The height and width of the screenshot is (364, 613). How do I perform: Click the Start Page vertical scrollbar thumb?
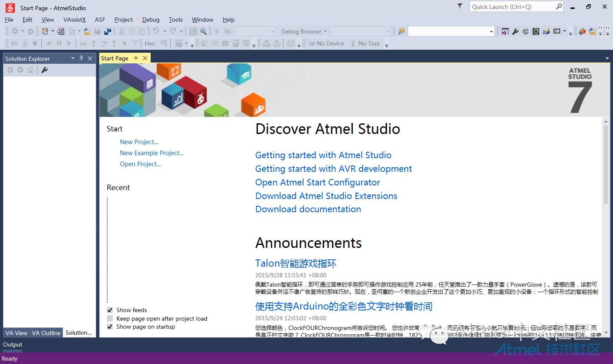[x=606, y=165]
